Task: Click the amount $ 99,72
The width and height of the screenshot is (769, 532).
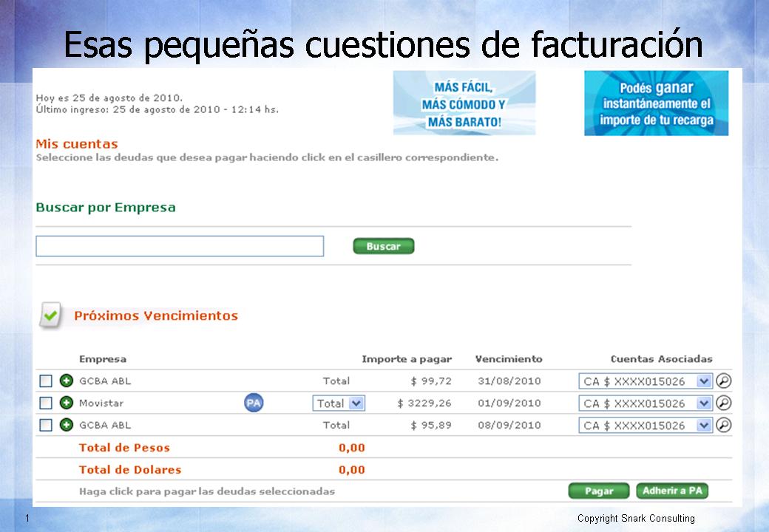Action: point(431,381)
